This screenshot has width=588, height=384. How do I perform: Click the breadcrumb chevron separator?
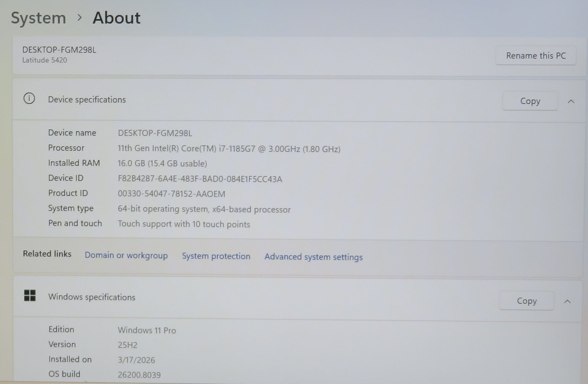79,18
